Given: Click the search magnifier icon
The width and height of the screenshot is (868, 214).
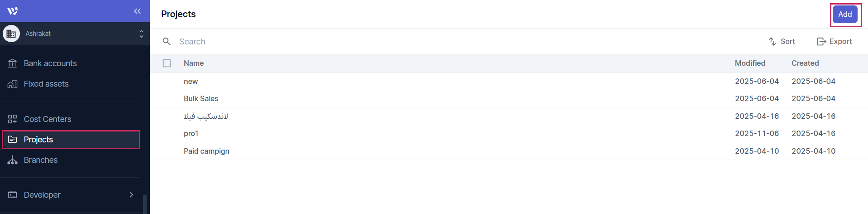Looking at the screenshot, I should [167, 42].
